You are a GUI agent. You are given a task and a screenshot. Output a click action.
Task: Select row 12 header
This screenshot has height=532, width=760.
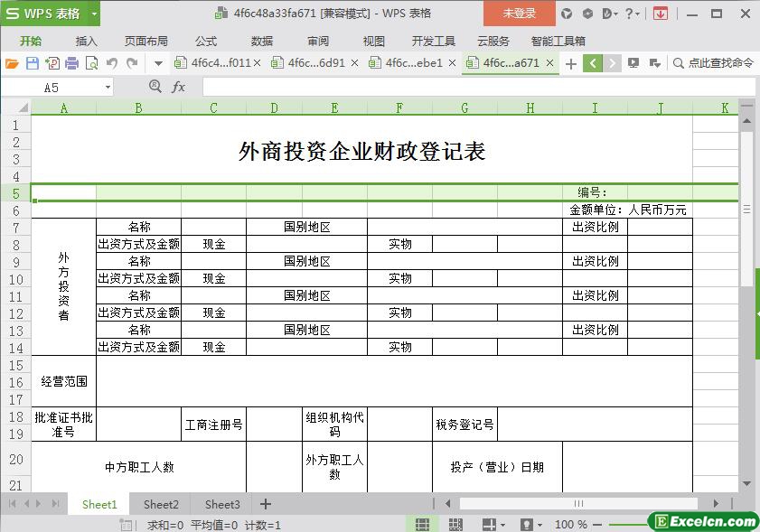(x=16, y=313)
